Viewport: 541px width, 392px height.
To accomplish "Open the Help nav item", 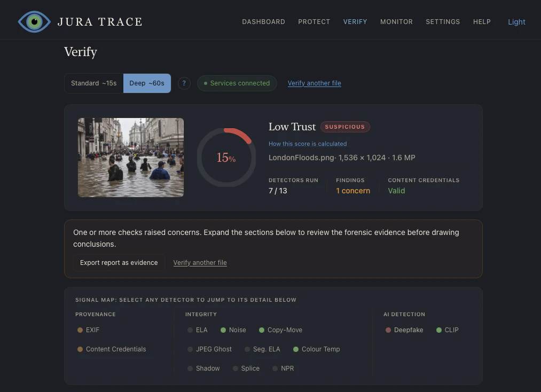I will [x=482, y=22].
